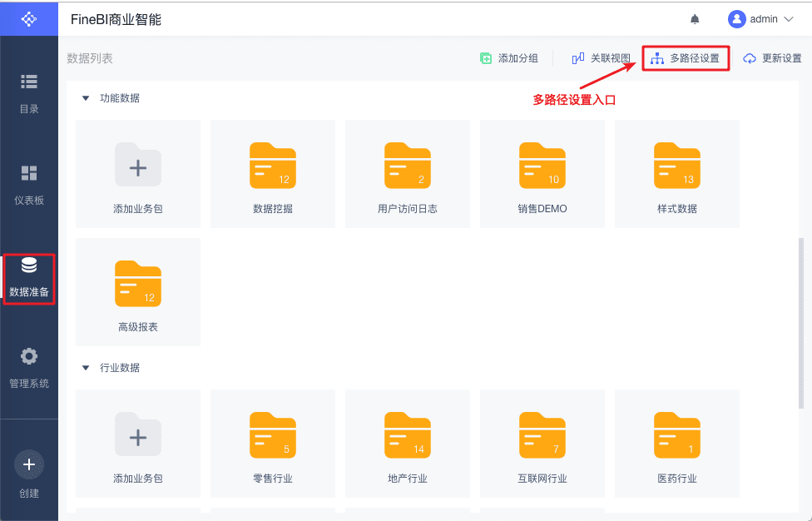Click the 创建 plus button
812x521 pixels.
[x=29, y=464]
